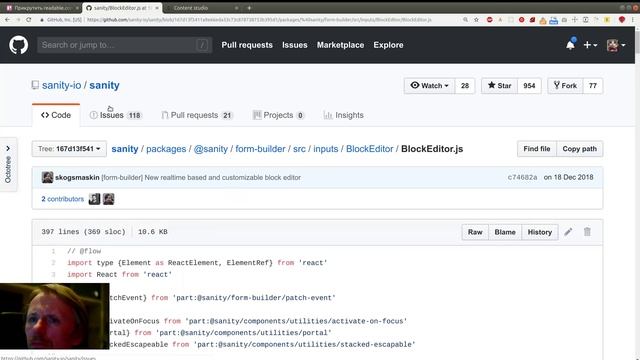Image resolution: width=640 pixels, height=360 pixels.
Task: Open the user avatar menu
Action: (x=616, y=45)
